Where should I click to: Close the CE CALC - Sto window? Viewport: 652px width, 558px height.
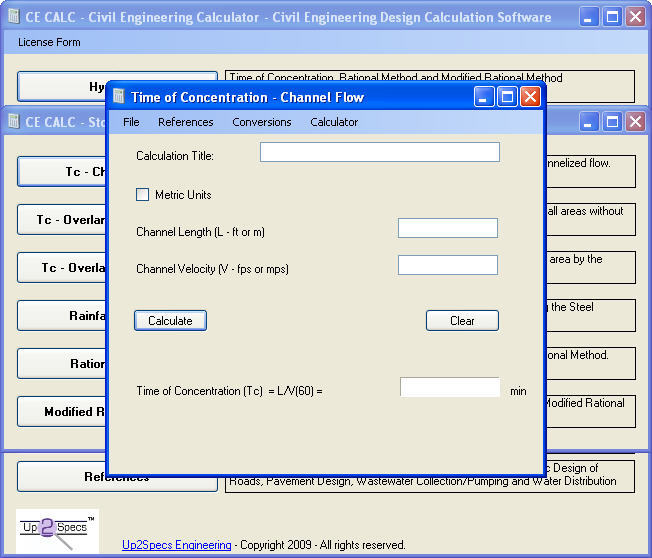click(x=635, y=122)
